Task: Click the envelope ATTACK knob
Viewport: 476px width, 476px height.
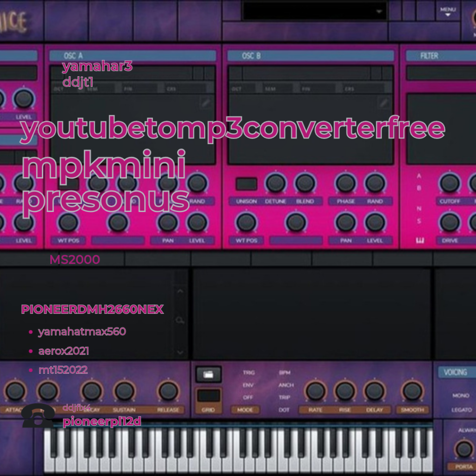Action: click(15, 391)
